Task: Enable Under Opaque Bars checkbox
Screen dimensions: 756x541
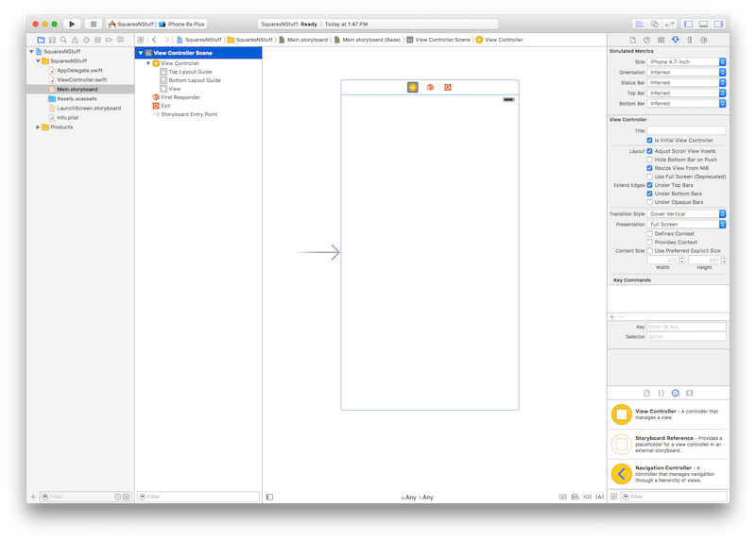Action: [x=649, y=202]
